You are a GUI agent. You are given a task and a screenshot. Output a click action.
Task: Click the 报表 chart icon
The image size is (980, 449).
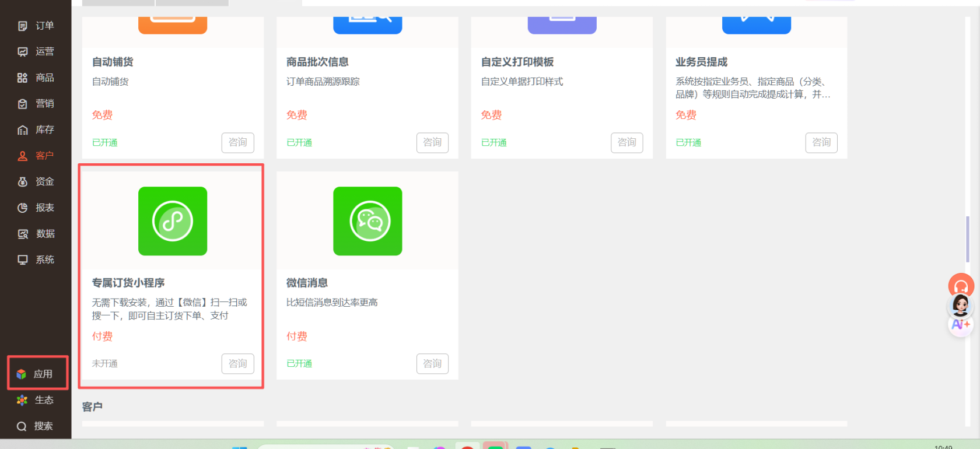coord(22,208)
